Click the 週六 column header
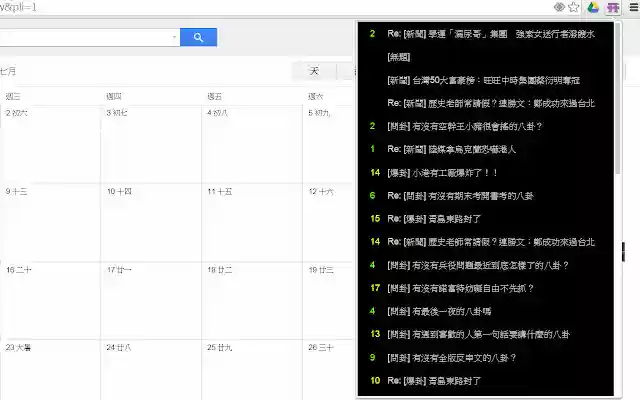 click(x=316, y=96)
